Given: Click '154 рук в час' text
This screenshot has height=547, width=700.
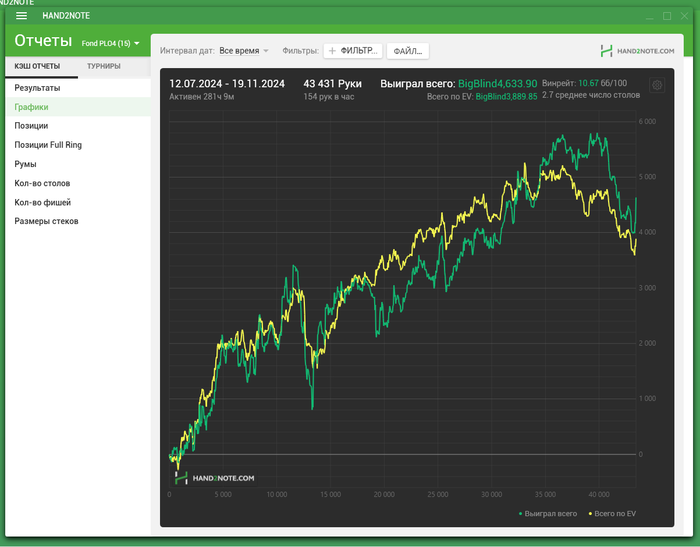Looking at the screenshot, I should click(329, 97).
